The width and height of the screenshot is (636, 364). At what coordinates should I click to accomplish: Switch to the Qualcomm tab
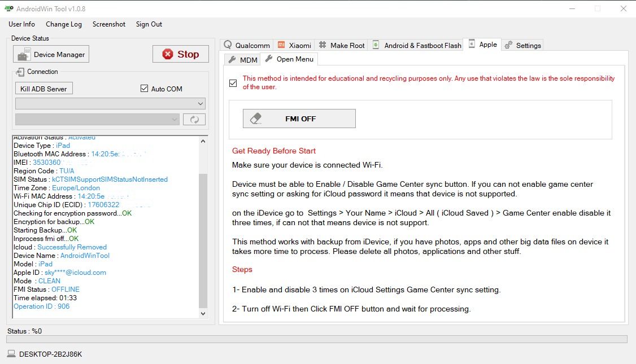click(247, 45)
